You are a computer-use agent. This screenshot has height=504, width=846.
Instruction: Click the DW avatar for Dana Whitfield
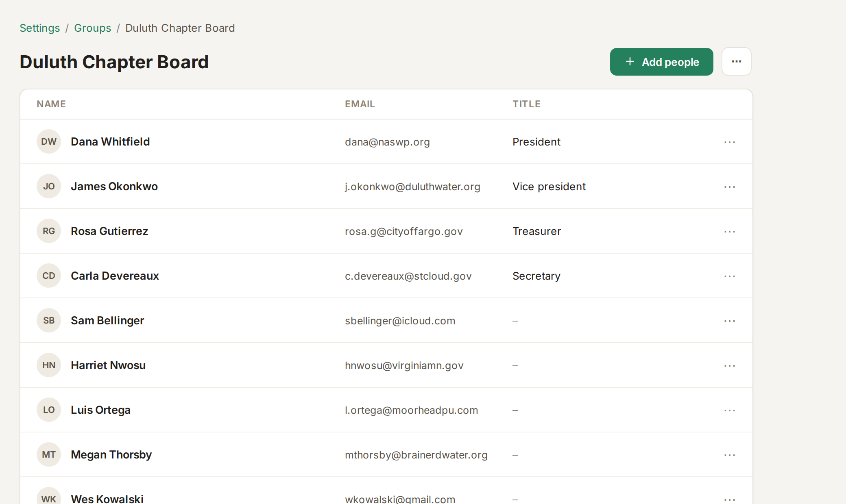[x=49, y=141]
